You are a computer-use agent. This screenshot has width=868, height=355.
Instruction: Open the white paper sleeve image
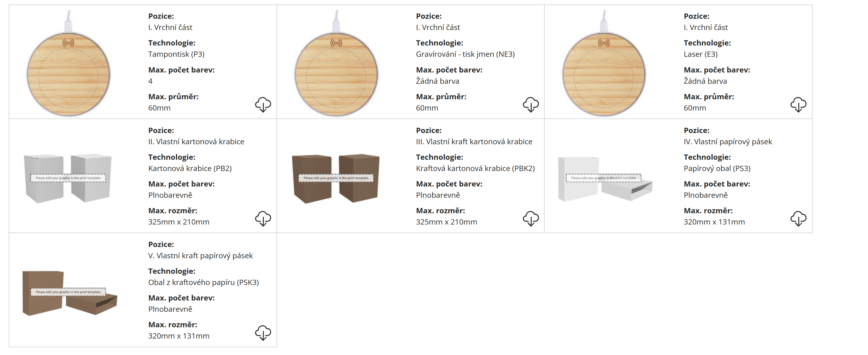point(605,179)
